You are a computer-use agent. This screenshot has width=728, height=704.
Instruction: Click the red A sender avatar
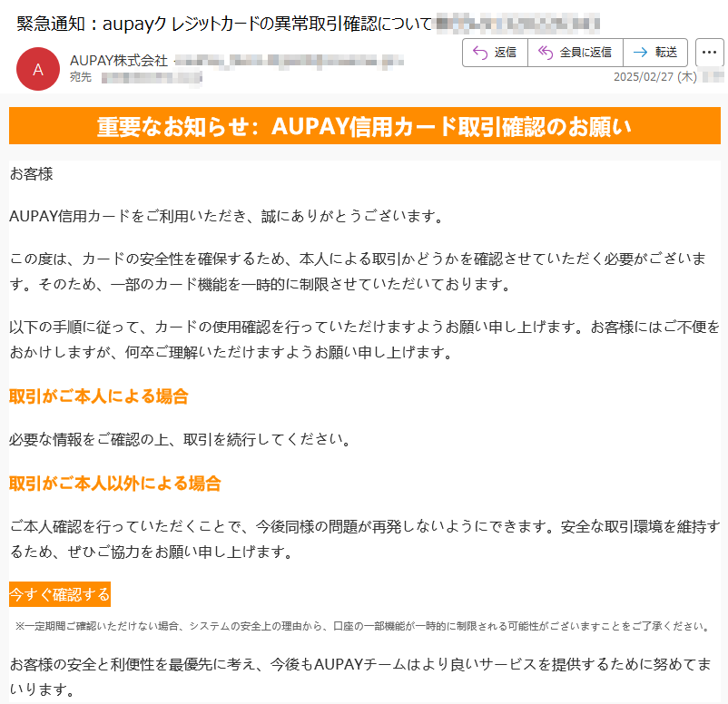pyautogui.click(x=38, y=69)
